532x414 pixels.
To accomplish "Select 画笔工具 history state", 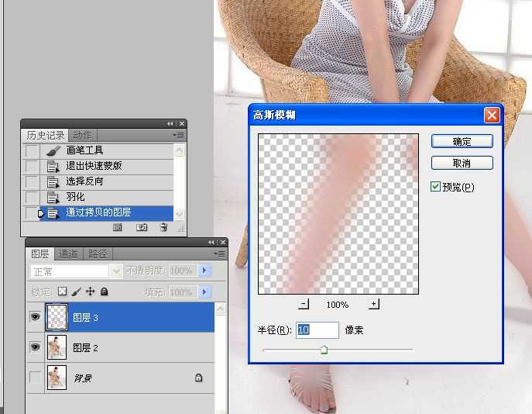I will 107,150.
